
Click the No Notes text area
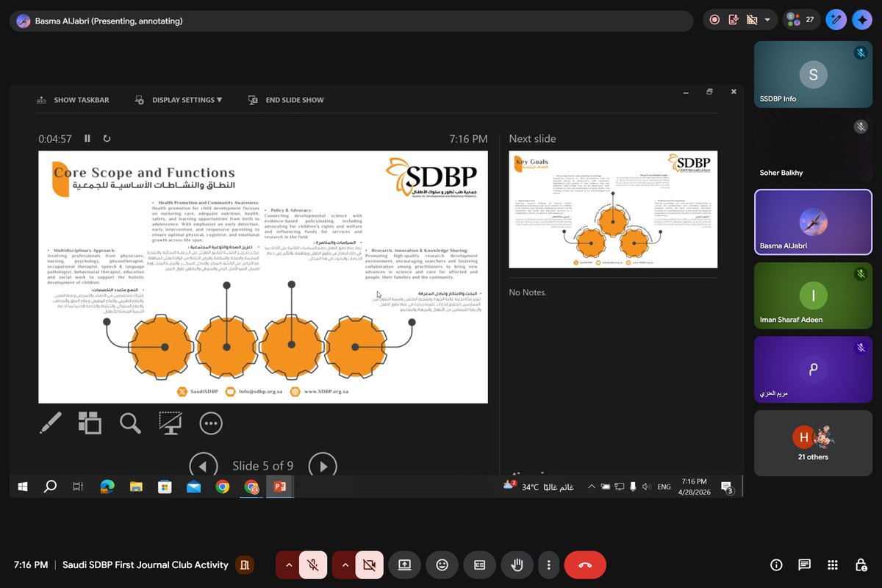[x=528, y=293]
